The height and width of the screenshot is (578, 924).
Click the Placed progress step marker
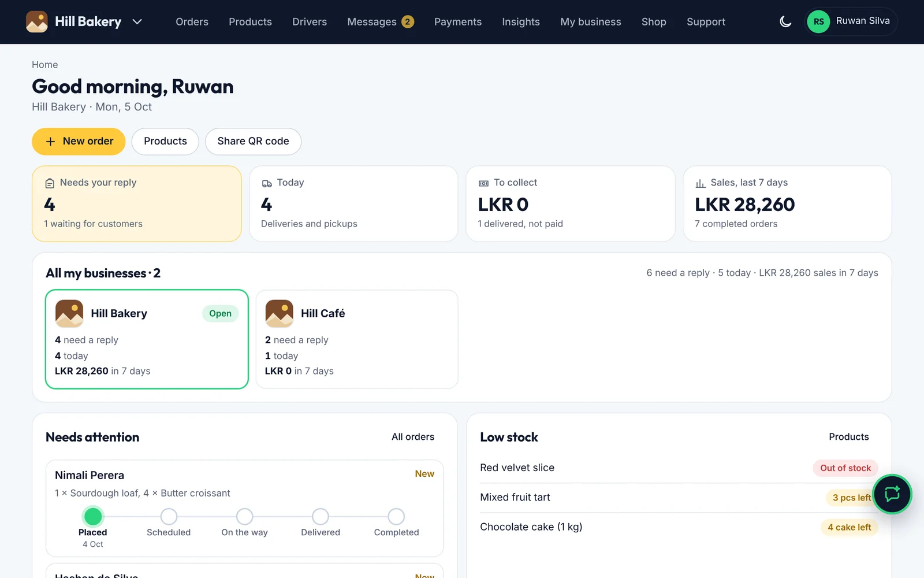click(93, 516)
